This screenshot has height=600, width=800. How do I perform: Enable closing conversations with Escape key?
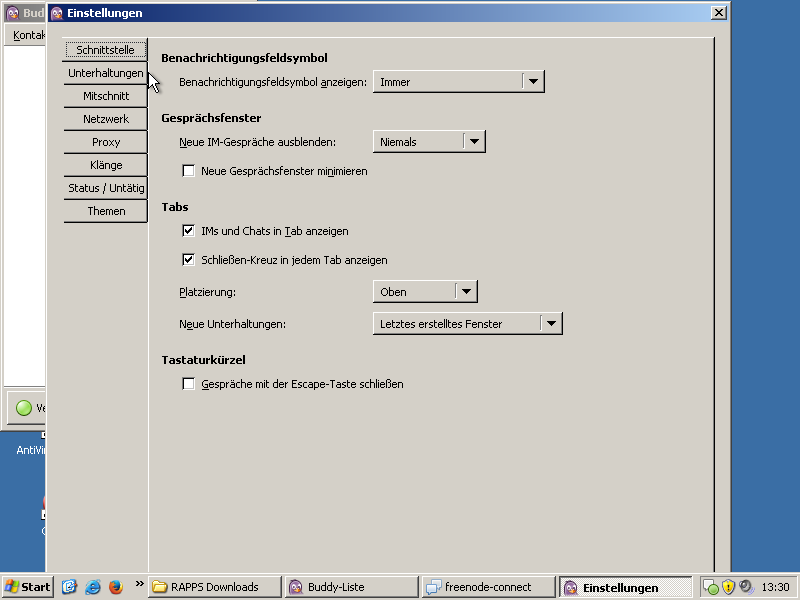point(188,384)
